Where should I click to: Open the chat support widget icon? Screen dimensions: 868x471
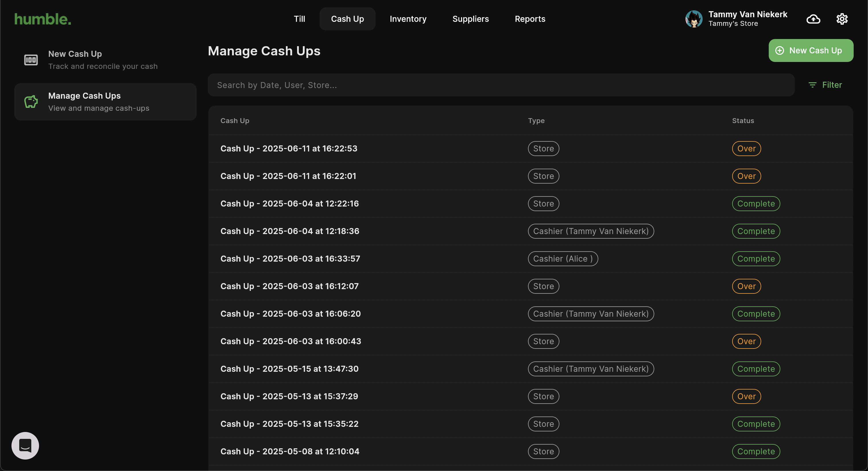25,445
